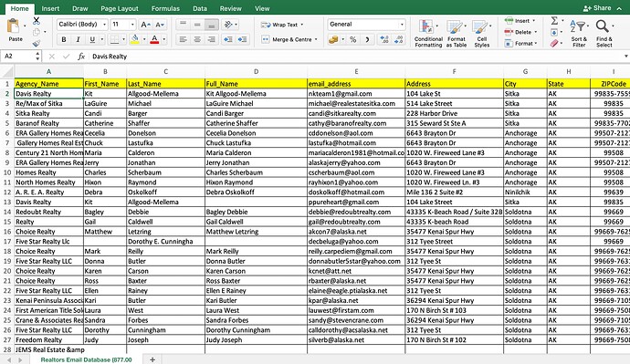This screenshot has width=630, height=364.
Task: Add a new sheet with plus
Action: (152, 359)
